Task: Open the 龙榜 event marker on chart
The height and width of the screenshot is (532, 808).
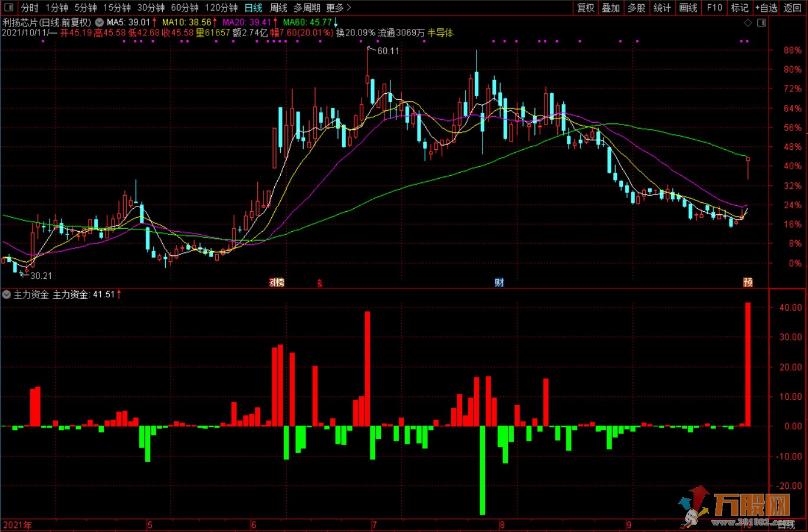Action: pyautogui.click(x=277, y=282)
